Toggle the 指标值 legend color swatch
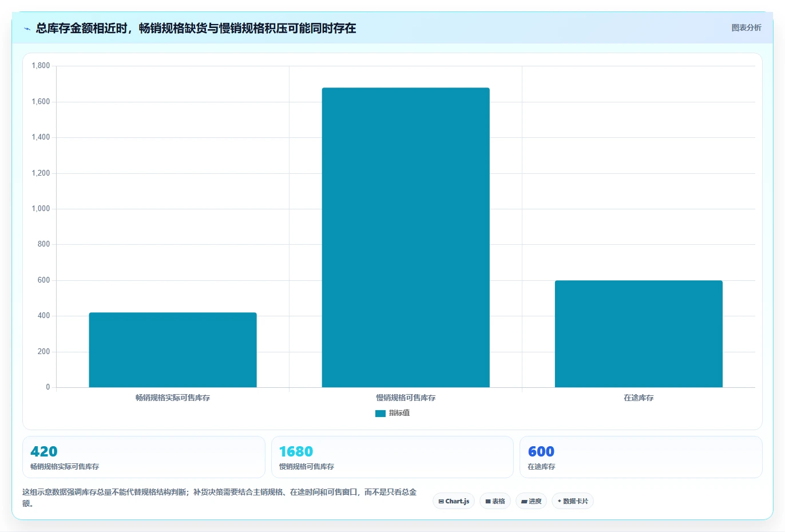785x532 pixels. [x=380, y=414]
